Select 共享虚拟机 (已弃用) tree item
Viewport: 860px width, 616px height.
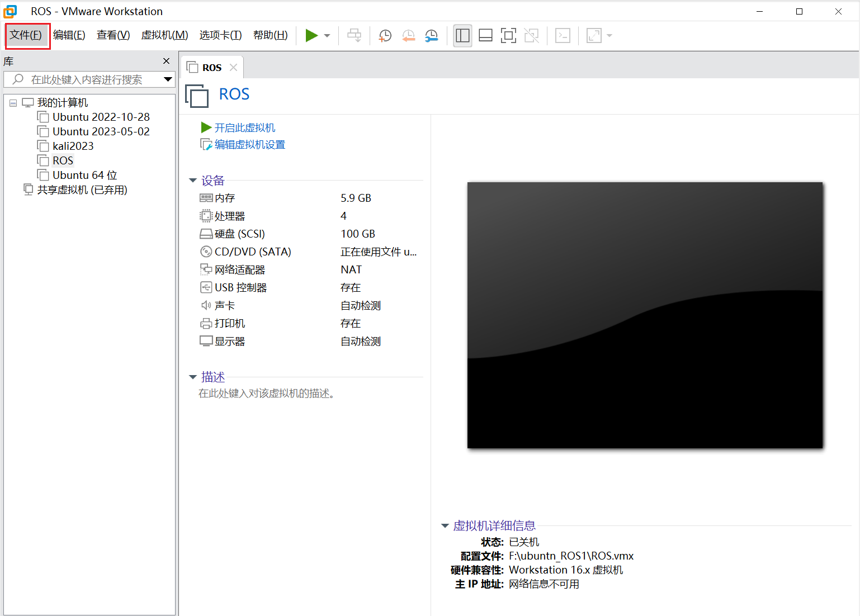pos(82,190)
